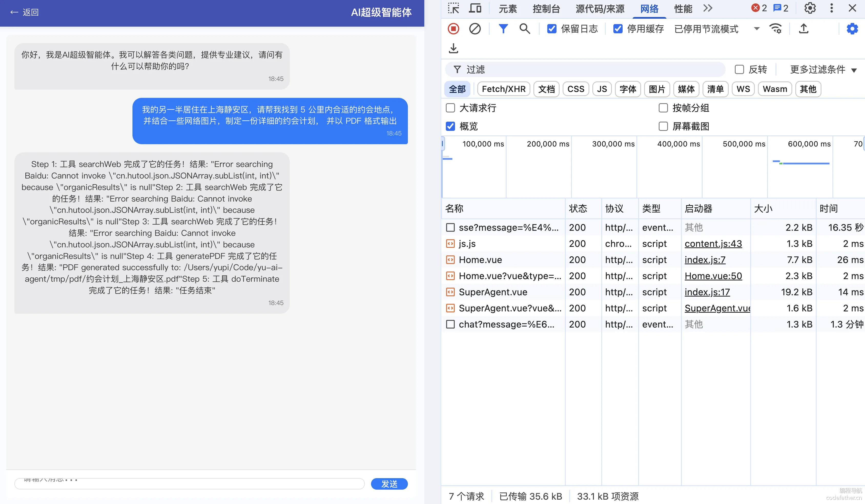Click the script icon of Home.vue row
The height and width of the screenshot is (504, 865).
[x=450, y=260]
